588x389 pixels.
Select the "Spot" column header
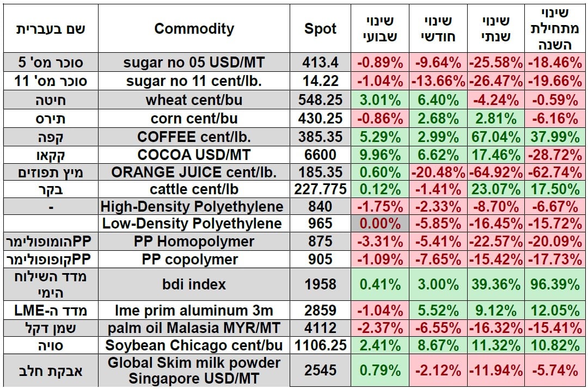(320, 29)
